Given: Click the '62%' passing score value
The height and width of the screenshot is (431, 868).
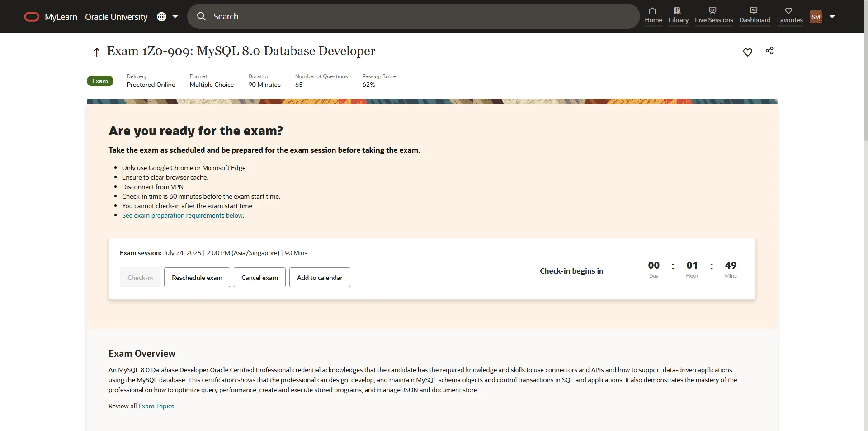Looking at the screenshot, I should [368, 85].
